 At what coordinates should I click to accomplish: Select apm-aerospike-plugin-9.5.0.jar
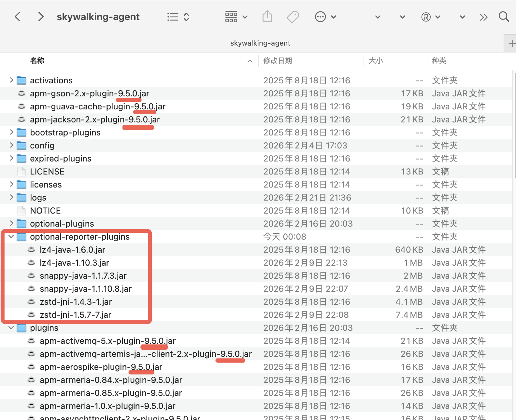click(x=101, y=367)
